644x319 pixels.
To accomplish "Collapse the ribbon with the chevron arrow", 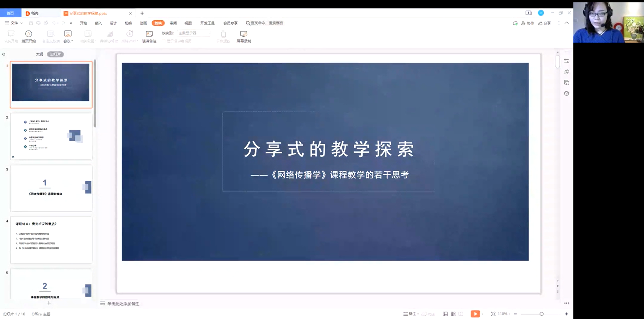I will point(566,23).
